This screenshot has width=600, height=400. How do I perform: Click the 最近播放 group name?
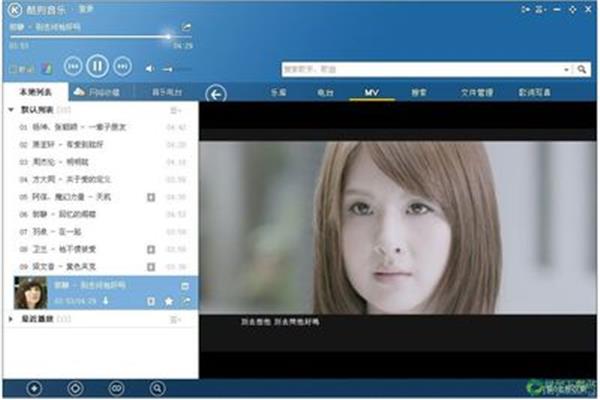coord(37,319)
